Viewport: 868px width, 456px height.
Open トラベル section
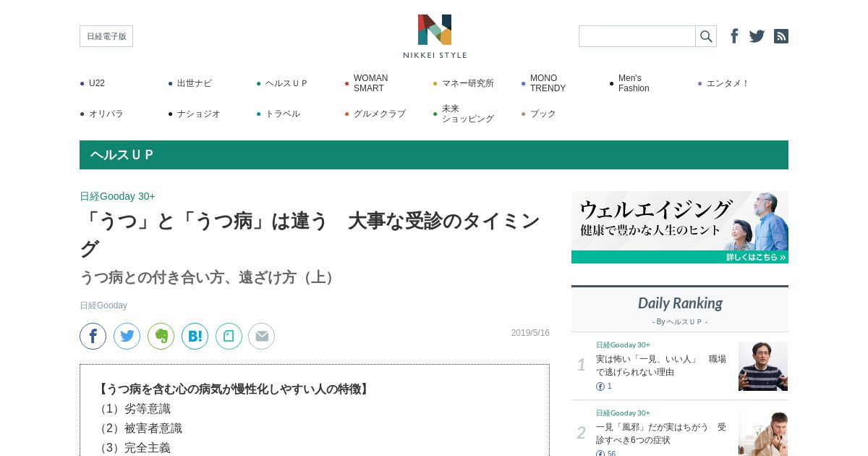click(282, 114)
